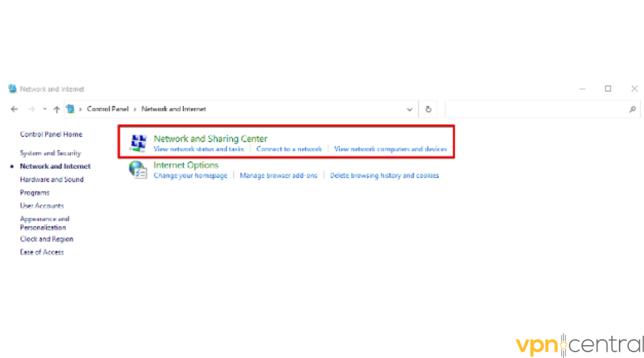
Task: Open Appearance and Personalization category
Action: coord(44,223)
